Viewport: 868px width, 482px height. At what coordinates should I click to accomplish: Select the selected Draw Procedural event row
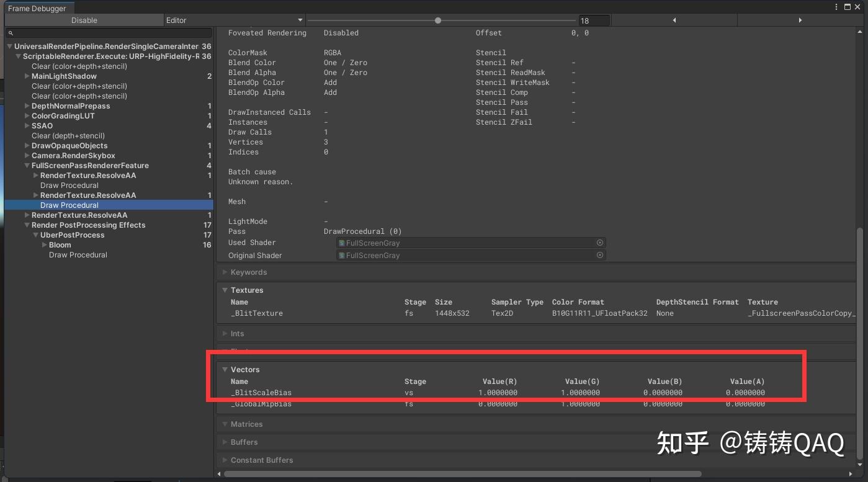tap(109, 205)
